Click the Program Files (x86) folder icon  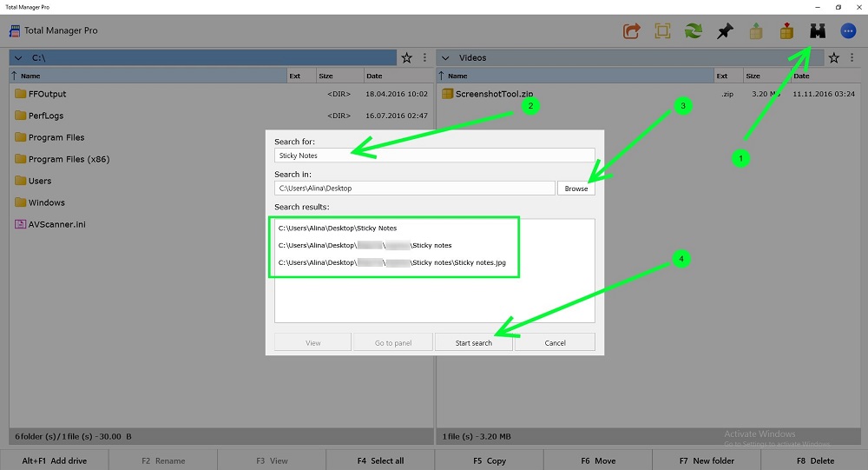(x=21, y=159)
